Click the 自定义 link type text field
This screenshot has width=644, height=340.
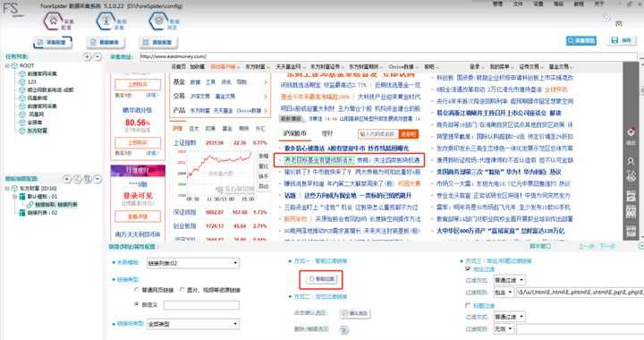[201, 305]
